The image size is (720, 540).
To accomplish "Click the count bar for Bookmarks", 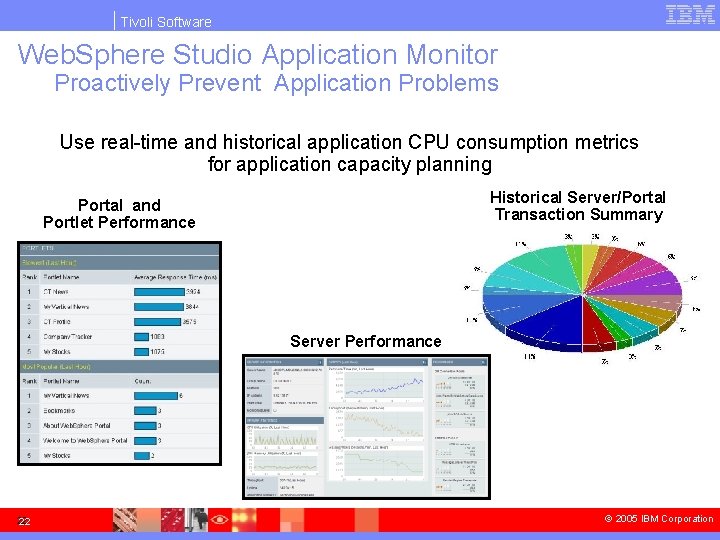I will (145, 411).
